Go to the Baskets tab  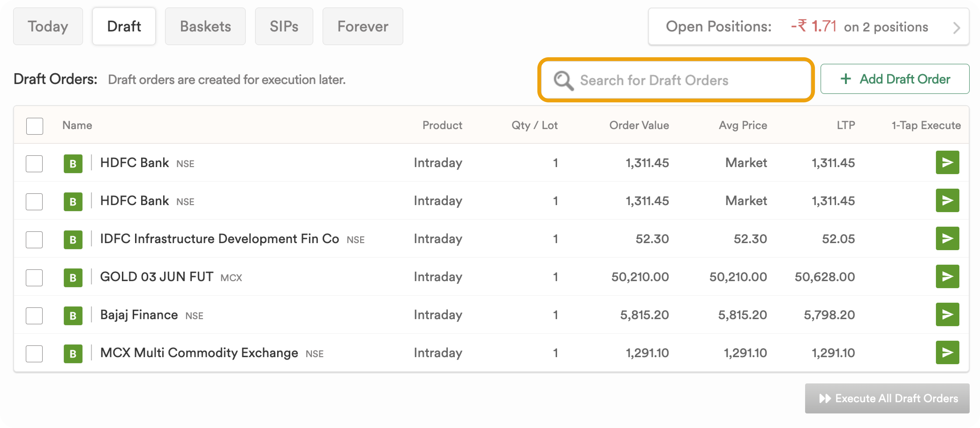point(205,26)
